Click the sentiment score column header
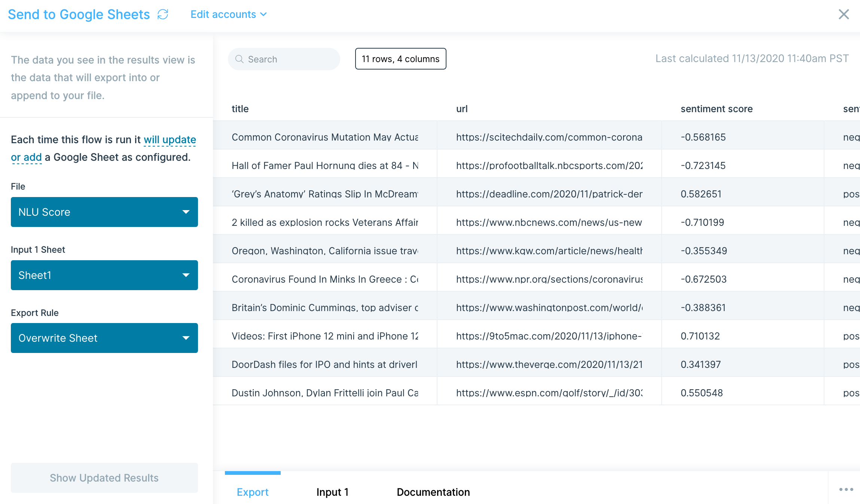Viewport: 860px width, 504px height. click(716, 109)
